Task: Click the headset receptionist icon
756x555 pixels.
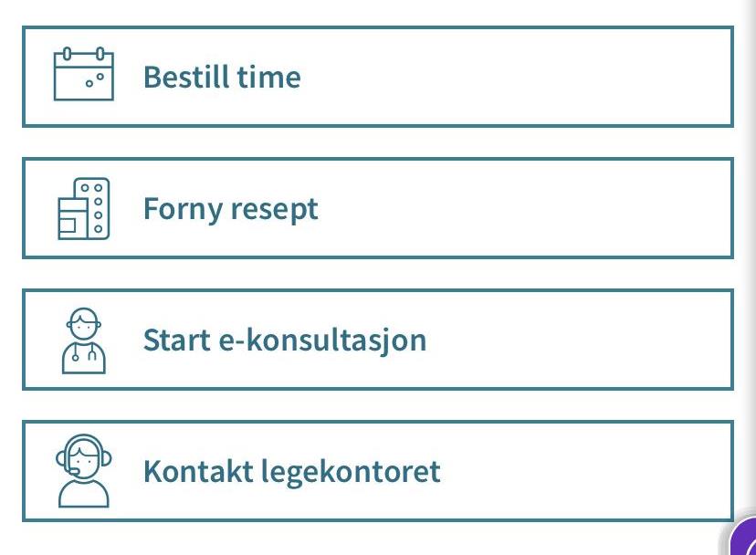Action: (x=84, y=471)
